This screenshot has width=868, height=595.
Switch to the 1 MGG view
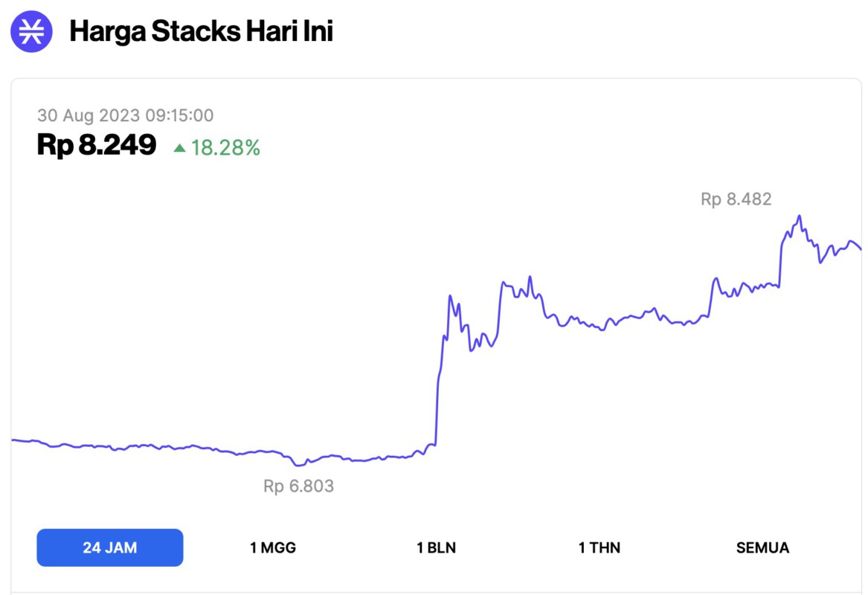click(x=272, y=547)
